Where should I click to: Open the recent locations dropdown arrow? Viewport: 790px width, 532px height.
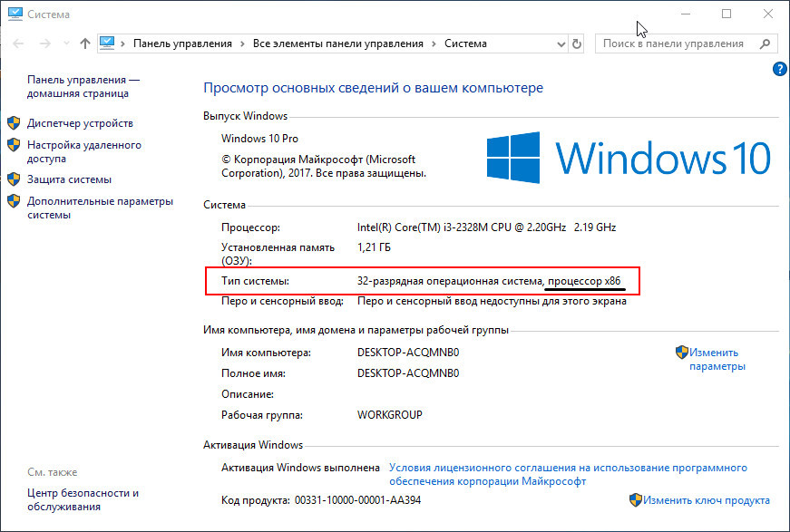tap(66, 44)
